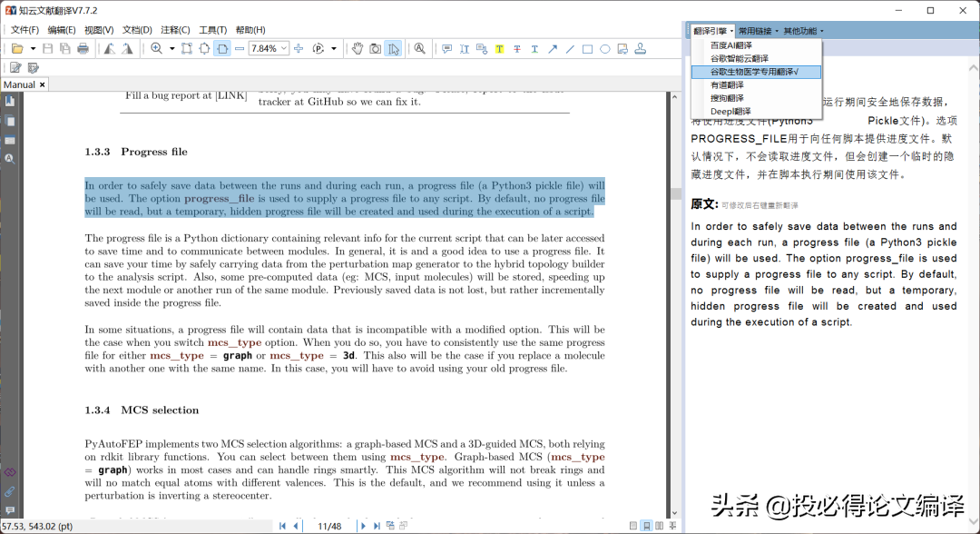Select the Strikethrough text tool

(517, 49)
